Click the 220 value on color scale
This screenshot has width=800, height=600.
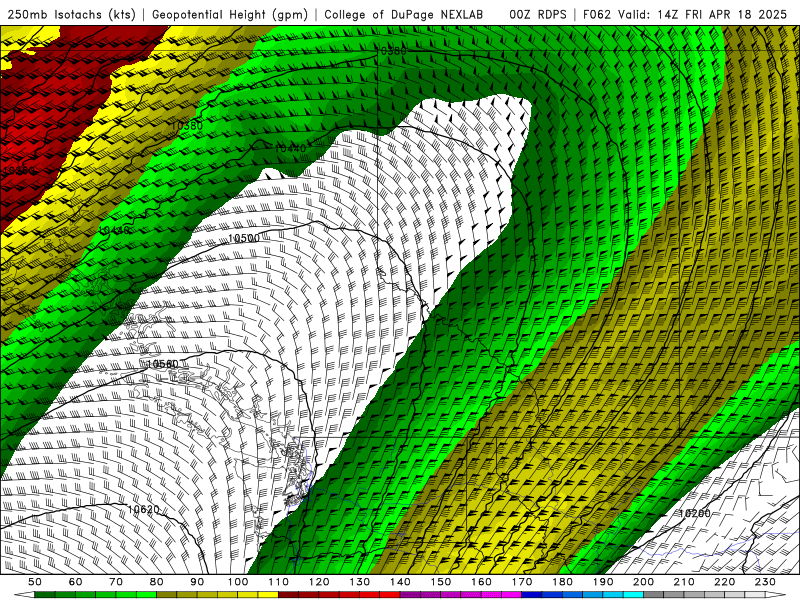point(725,582)
